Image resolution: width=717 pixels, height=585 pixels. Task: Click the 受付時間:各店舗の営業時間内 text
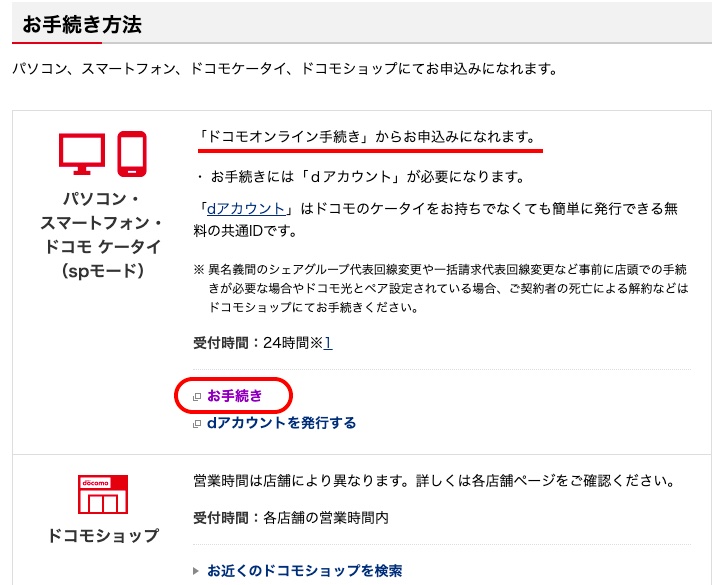[x=291, y=518]
